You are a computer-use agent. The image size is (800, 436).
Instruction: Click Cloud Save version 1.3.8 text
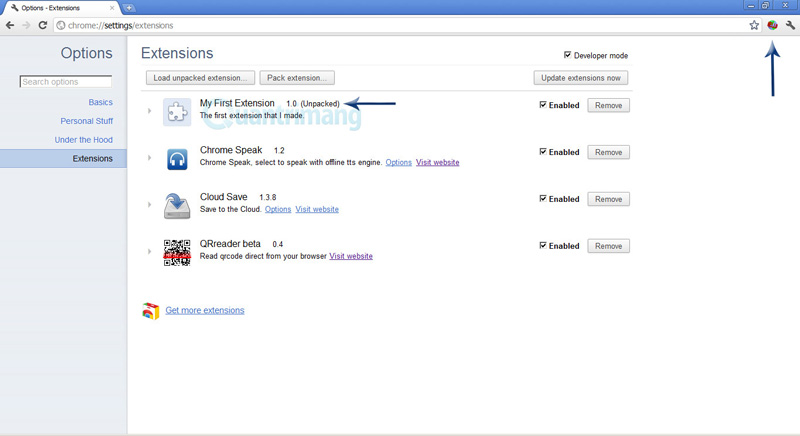click(268, 197)
